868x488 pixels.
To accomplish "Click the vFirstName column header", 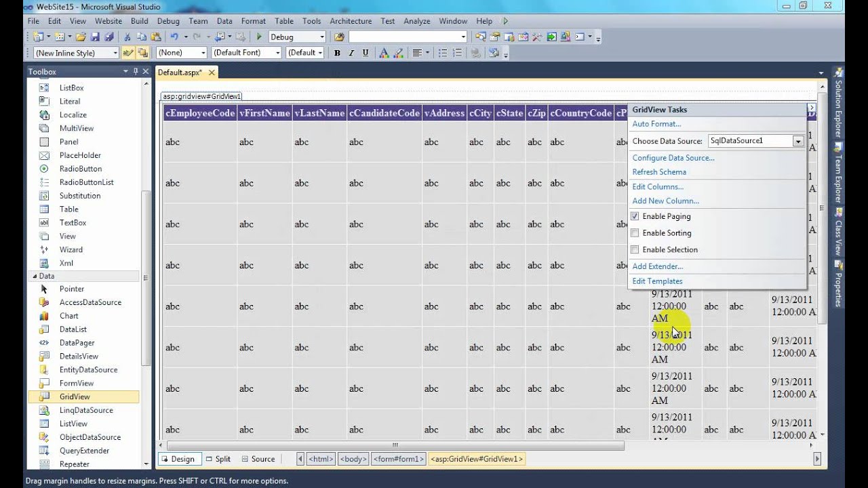I will click(x=264, y=113).
